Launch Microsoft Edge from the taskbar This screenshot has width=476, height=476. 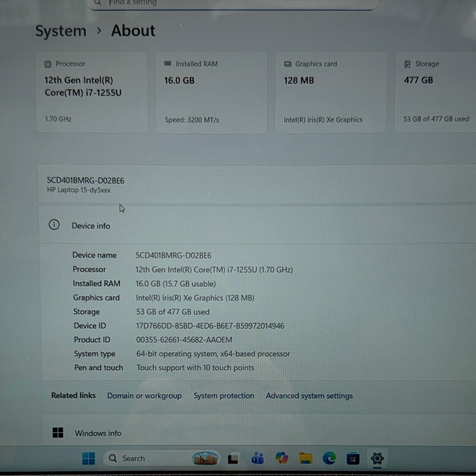pos(329,458)
